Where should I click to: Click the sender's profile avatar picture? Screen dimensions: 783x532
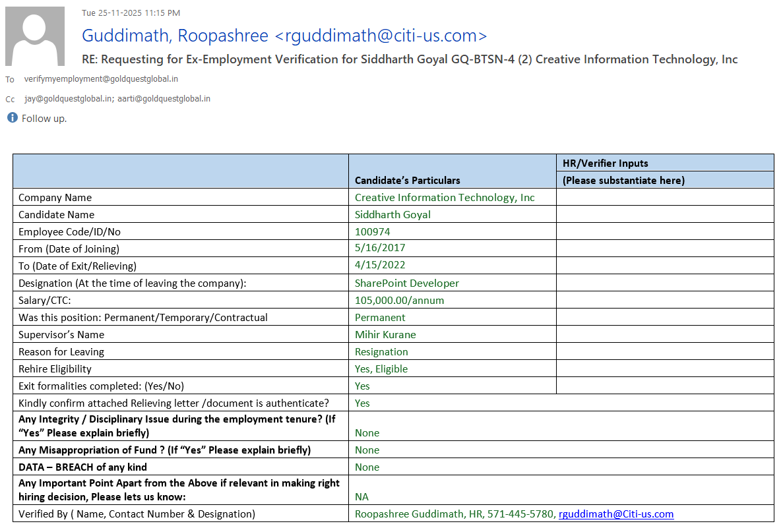35,36
